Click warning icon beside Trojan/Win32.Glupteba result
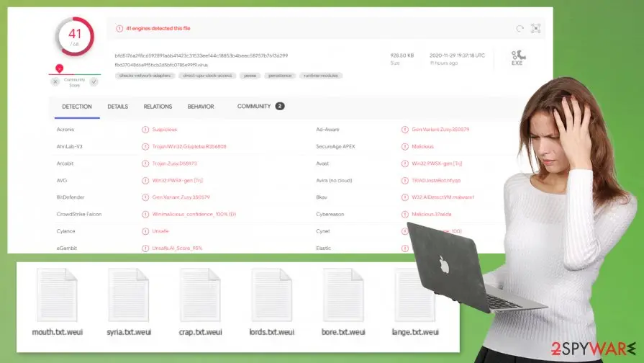This screenshot has height=363, width=644. 145,146
